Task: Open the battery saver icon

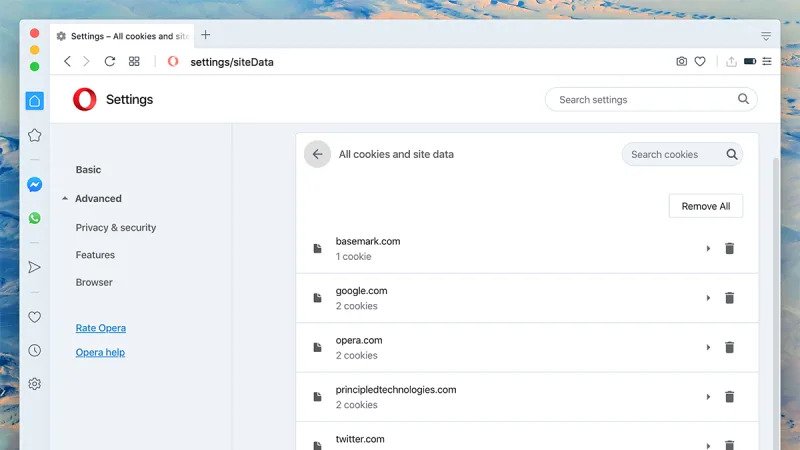Action: 749,61
